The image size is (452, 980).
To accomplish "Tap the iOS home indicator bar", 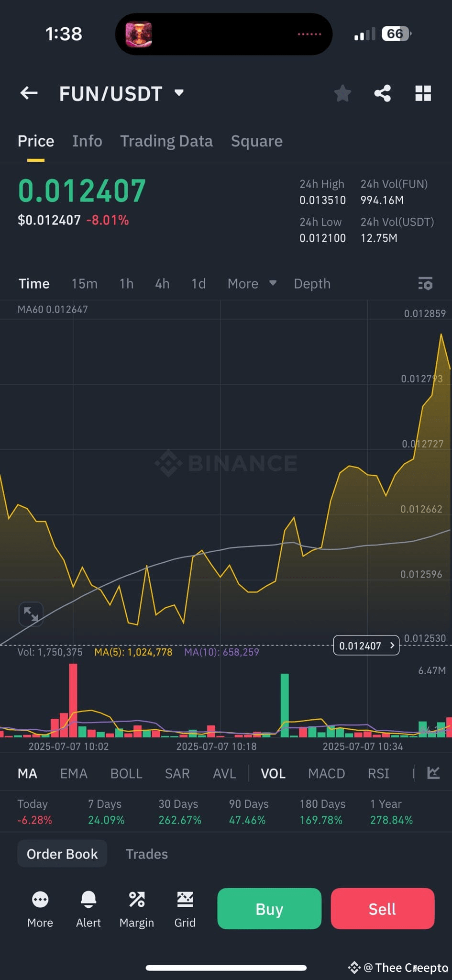I will (226, 968).
